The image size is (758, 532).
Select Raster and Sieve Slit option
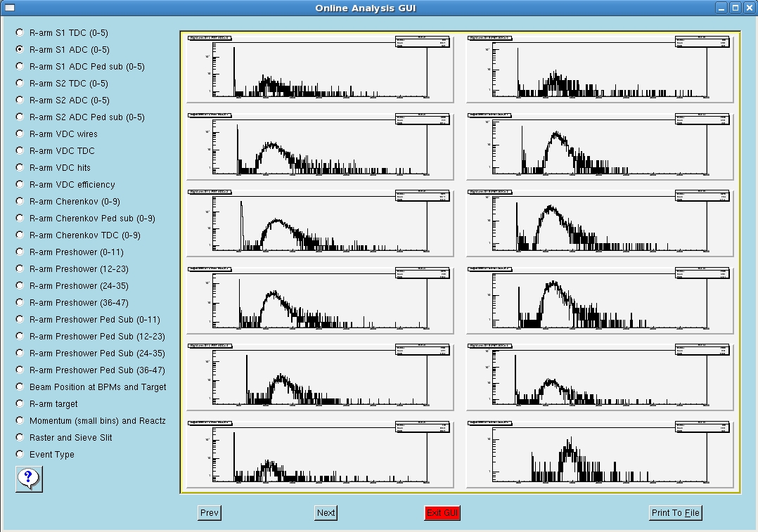(x=64, y=438)
